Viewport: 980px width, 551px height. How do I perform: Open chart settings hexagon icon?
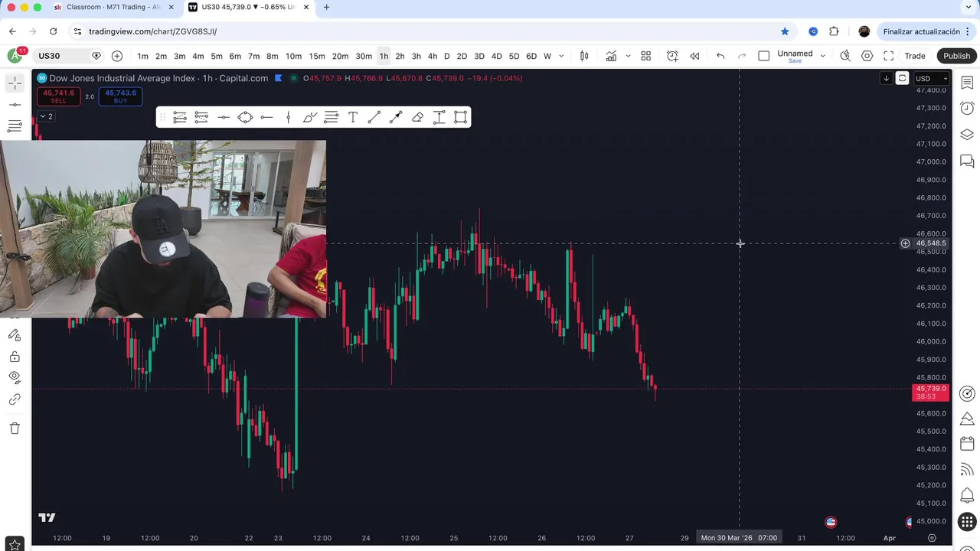[867, 56]
